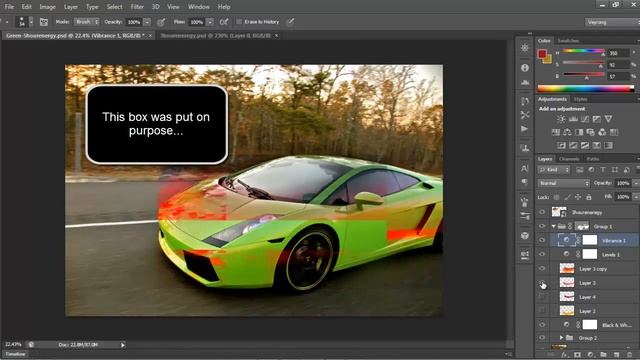Click the hue H slider track
Screen dimensions: 640x360
(x=584, y=51)
